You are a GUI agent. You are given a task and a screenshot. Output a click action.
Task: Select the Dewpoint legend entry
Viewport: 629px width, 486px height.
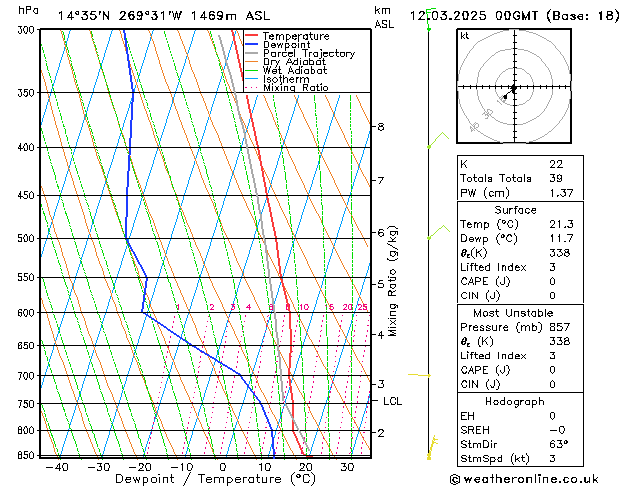click(x=288, y=45)
